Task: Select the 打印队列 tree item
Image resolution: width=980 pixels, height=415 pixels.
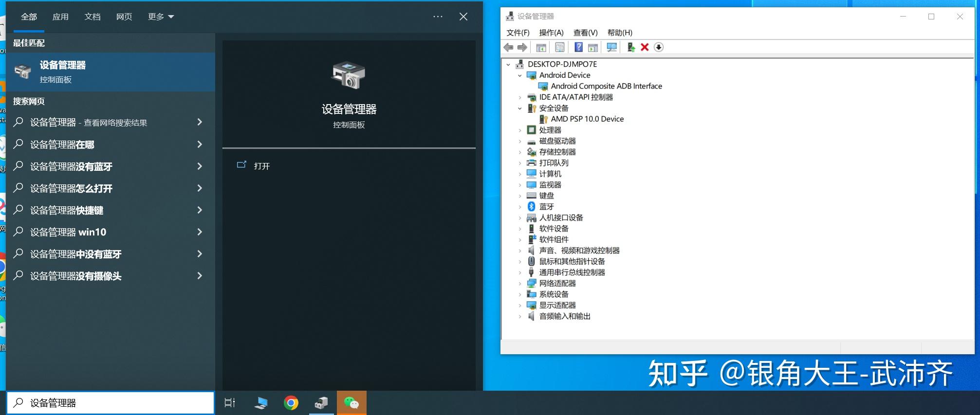Action: (x=554, y=163)
